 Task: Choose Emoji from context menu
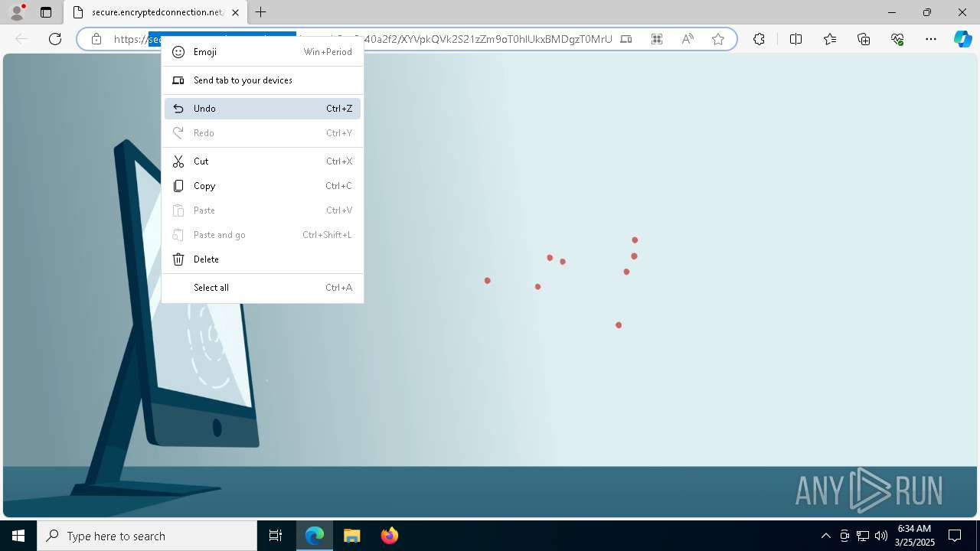(263, 52)
